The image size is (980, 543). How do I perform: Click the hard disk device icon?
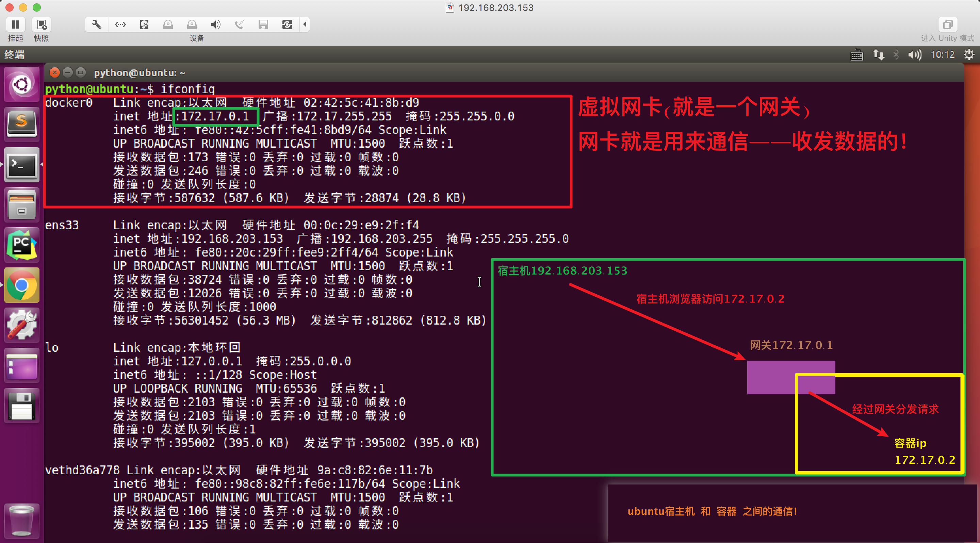point(144,25)
